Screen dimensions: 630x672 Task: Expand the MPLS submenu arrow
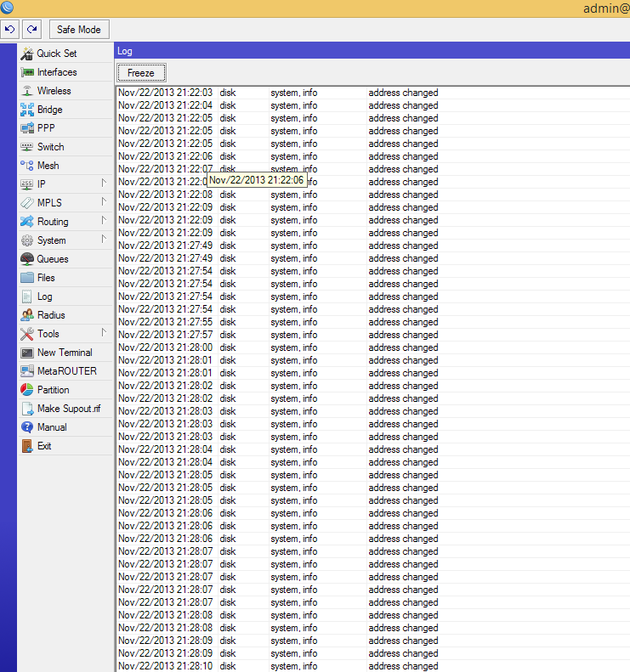pyautogui.click(x=104, y=201)
